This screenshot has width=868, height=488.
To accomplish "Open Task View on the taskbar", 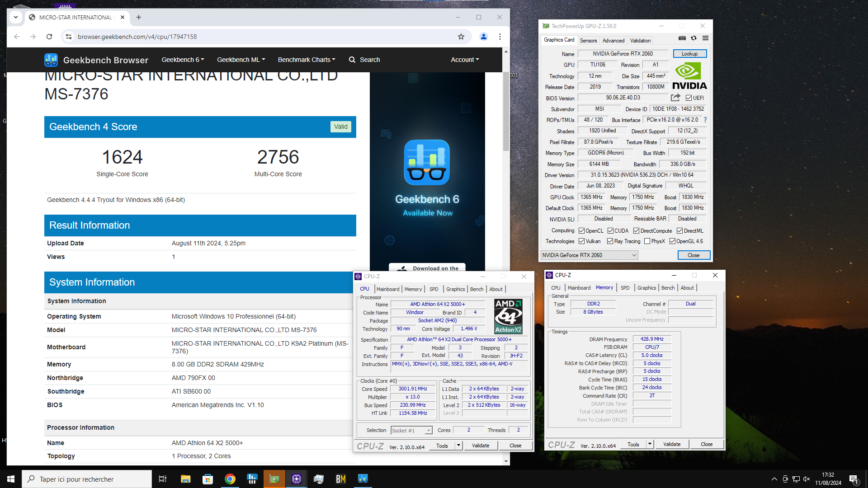I will tap(163, 479).
